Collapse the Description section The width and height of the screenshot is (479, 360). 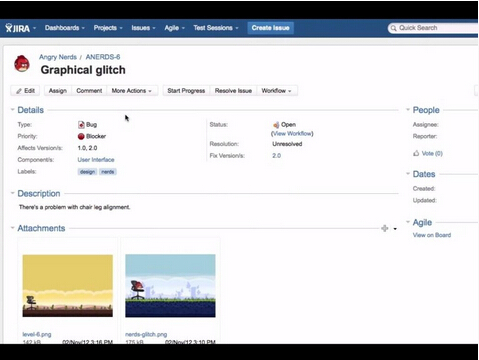(x=12, y=193)
